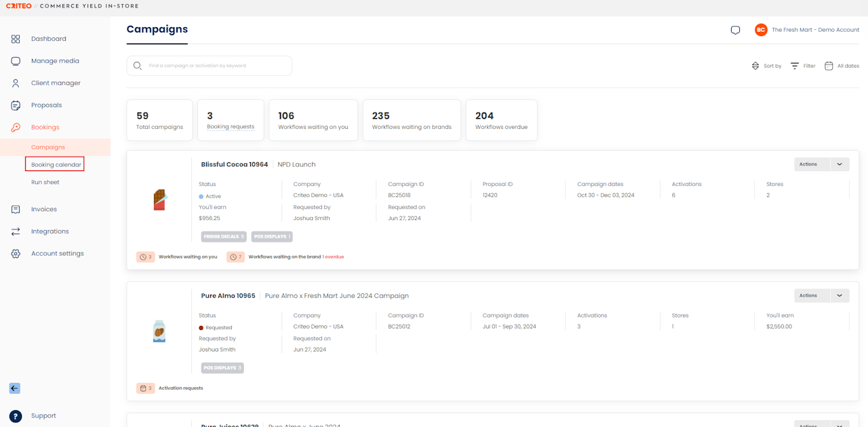Click the 3 Booking requests card
868x427 pixels.
[x=231, y=120]
